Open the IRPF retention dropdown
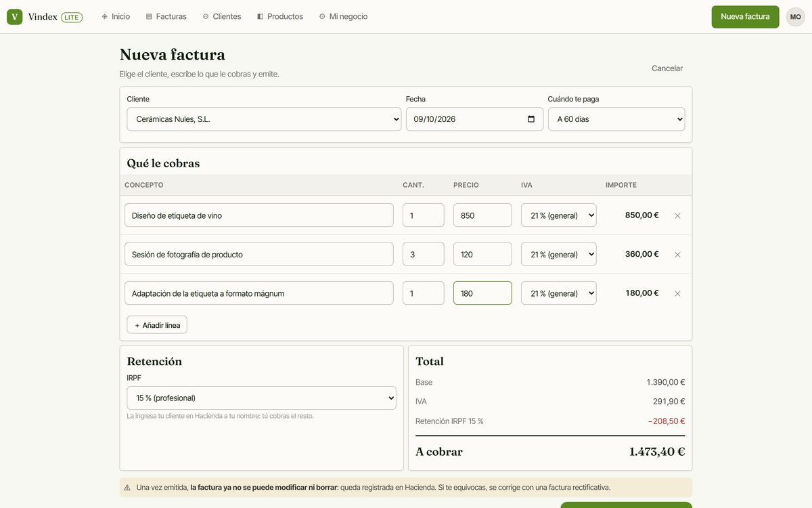 (262, 398)
